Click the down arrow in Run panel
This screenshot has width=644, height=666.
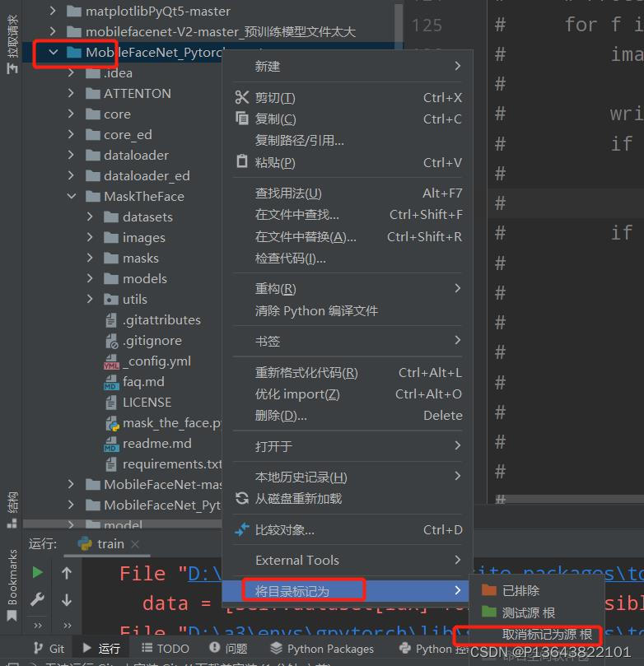(x=67, y=600)
